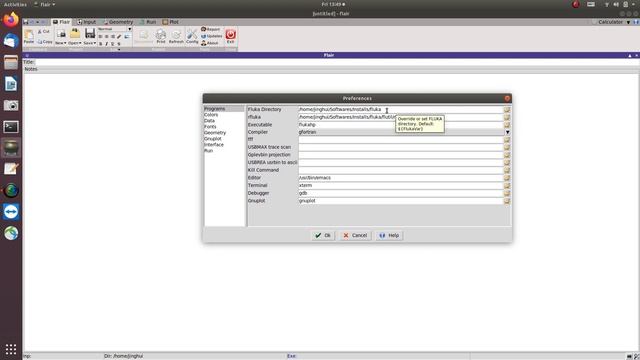Click the Updates item in the ribbon
The height and width of the screenshot is (360, 640).
pyautogui.click(x=212, y=36)
